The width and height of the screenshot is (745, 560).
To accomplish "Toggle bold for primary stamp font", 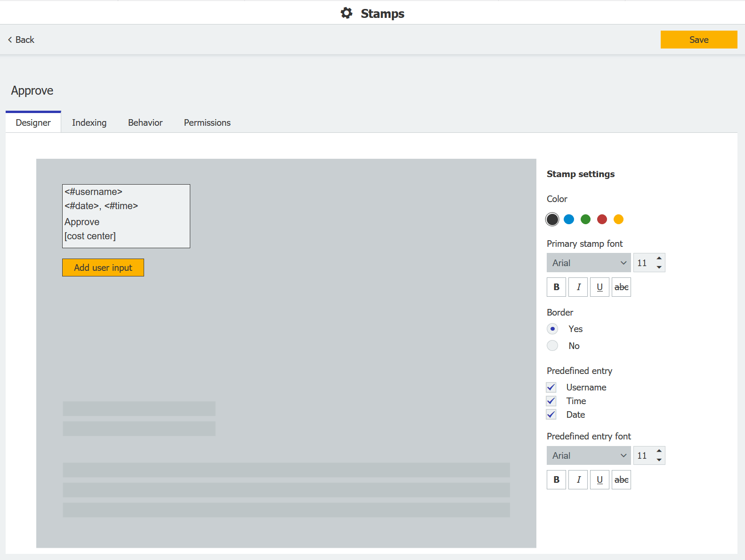I will pyautogui.click(x=556, y=287).
